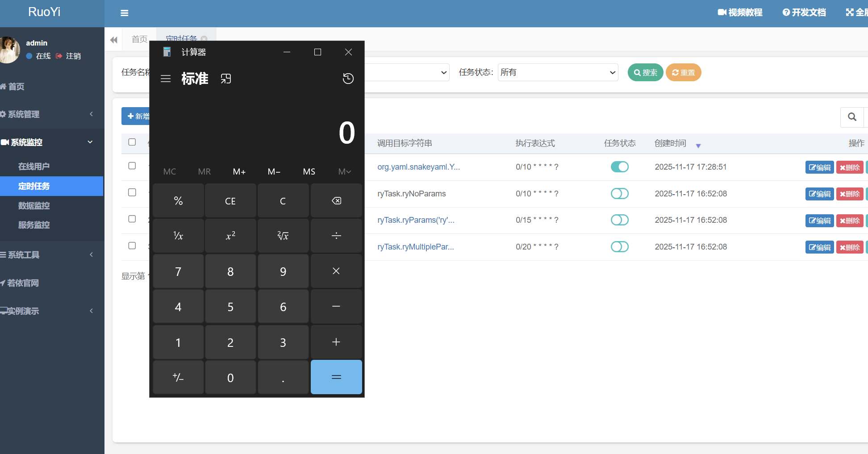Screen dimensions: 868x454
Task: Click the calculator divide key
Action: pyautogui.click(x=336, y=236)
